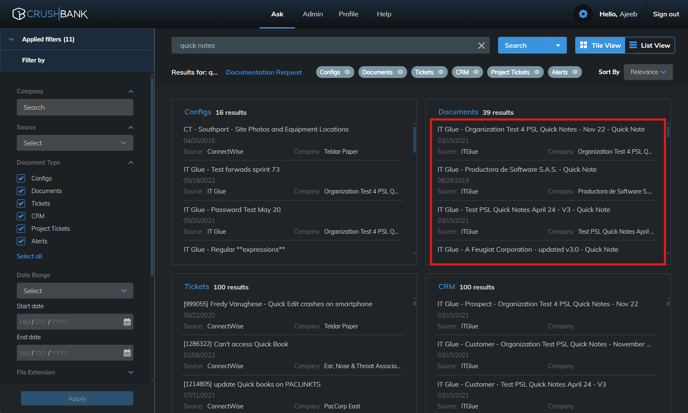Open Organization Test 4 PSL Quick Notes document
The width and height of the screenshot is (688, 413).
[x=541, y=129]
